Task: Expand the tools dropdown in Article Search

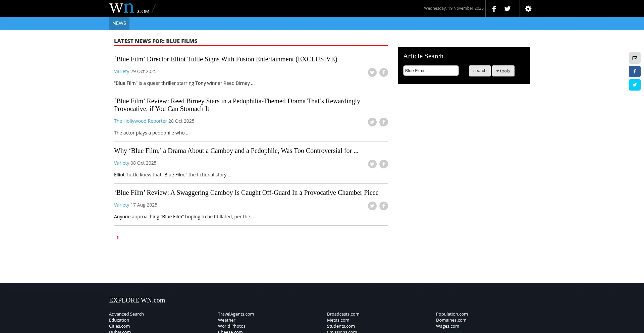Action: [x=503, y=71]
